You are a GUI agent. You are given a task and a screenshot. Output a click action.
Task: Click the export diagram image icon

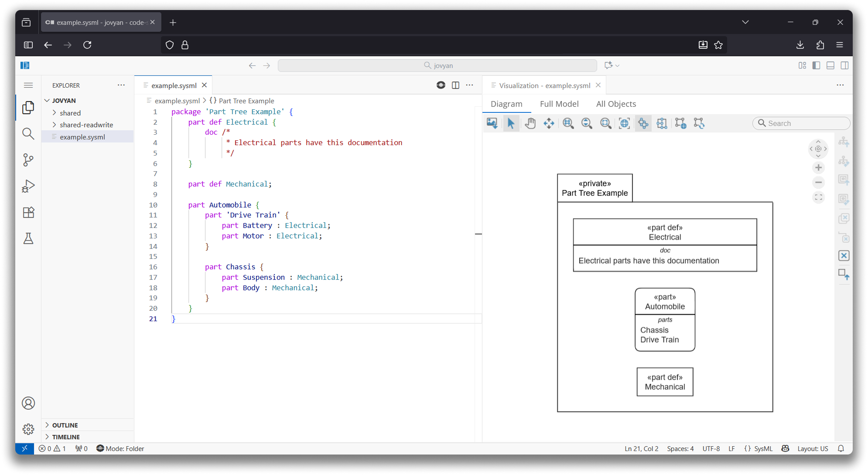492,123
